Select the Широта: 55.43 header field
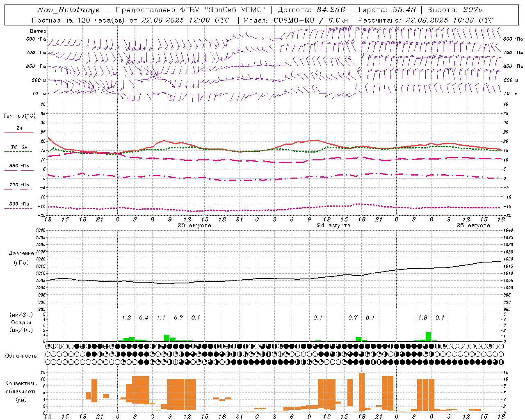Image resolution: width=525 pixels, height=420 pixels. (x=386, y=10)
